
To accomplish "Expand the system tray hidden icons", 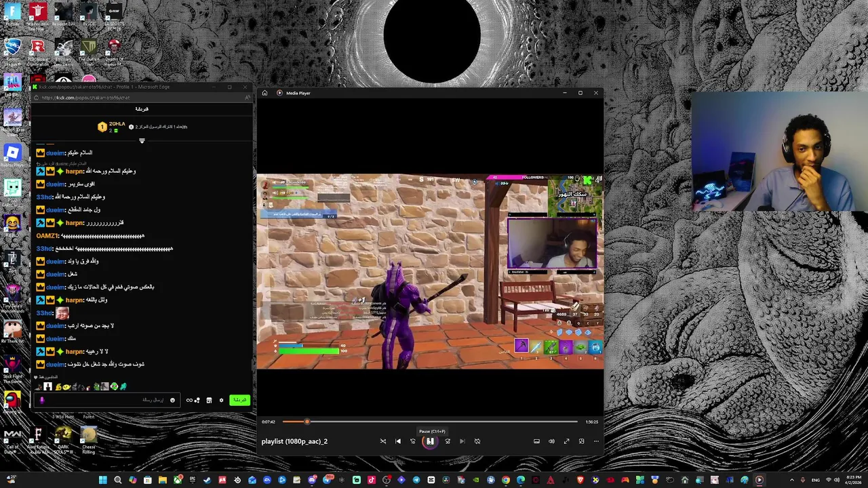I will tap(791, 481).
